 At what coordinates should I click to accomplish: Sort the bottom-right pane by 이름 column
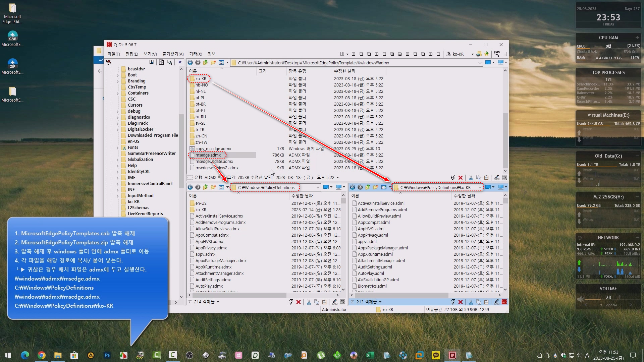click(x=400, y=196)
